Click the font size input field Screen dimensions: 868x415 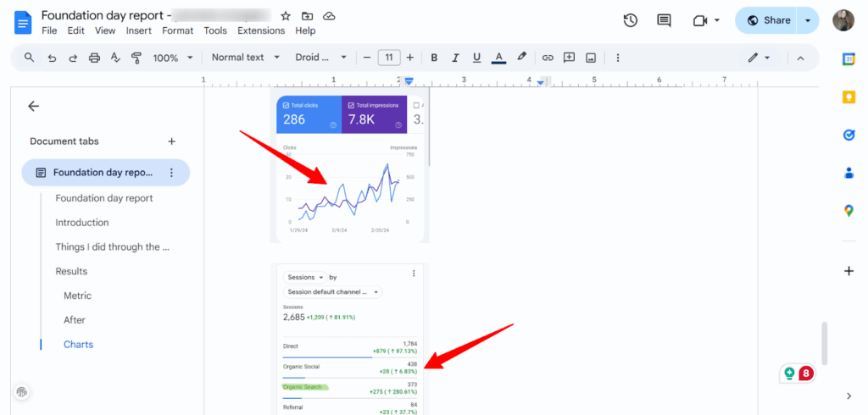pos(388,58)
